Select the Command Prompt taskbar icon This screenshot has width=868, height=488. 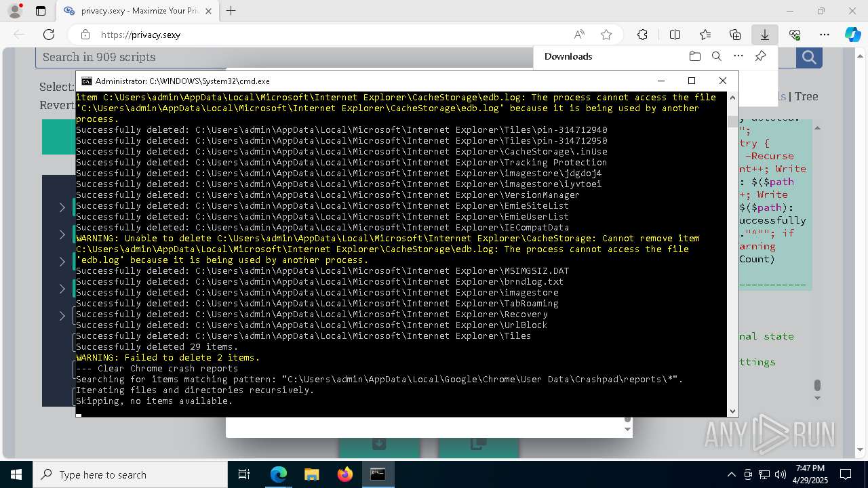point(378,474)
